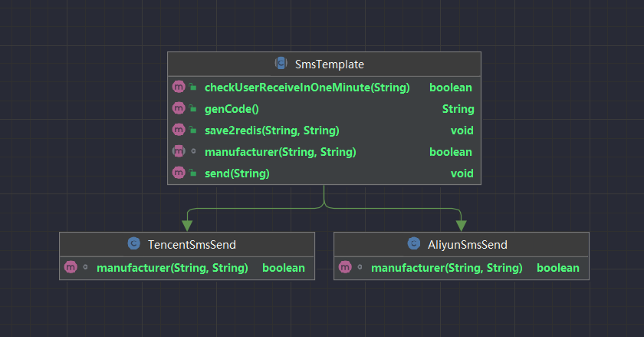The height and width of the screenshot is (337, 644).
Task: Select manufacturer(String, String) in SmsTemplate
Action: 281,152
